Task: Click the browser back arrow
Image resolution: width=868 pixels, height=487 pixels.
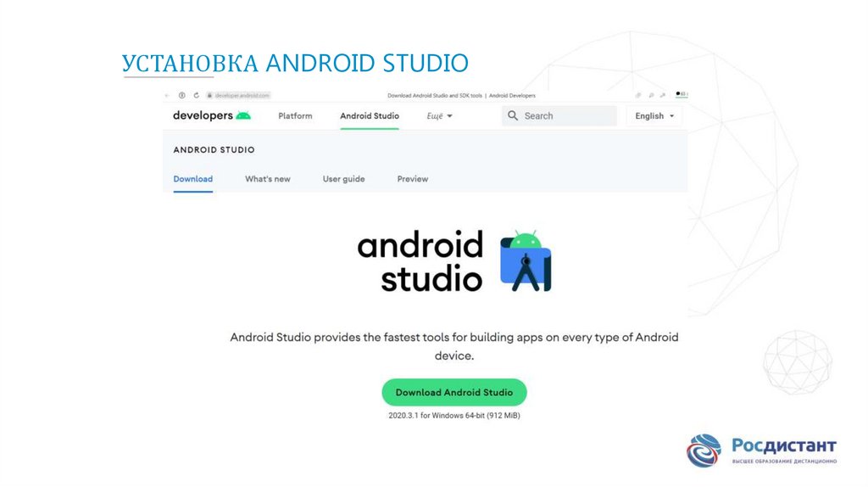Action: click(x=168, y=96)
